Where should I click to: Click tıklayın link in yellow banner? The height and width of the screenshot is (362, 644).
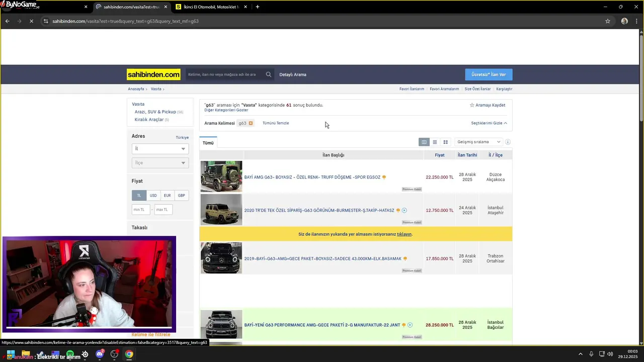[x=404, y=234]
